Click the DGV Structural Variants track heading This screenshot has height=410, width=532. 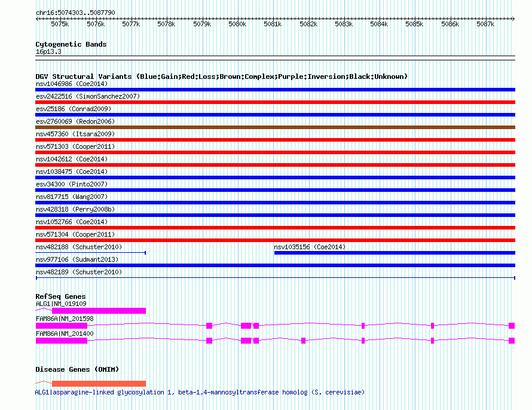(x=222, y=77)
